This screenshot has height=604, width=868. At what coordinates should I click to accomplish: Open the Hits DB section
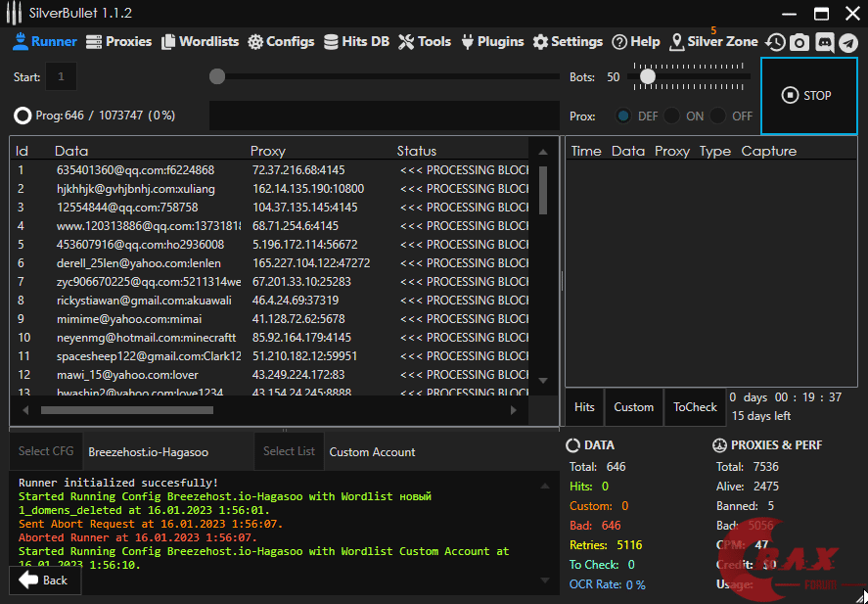coord(357,42)
